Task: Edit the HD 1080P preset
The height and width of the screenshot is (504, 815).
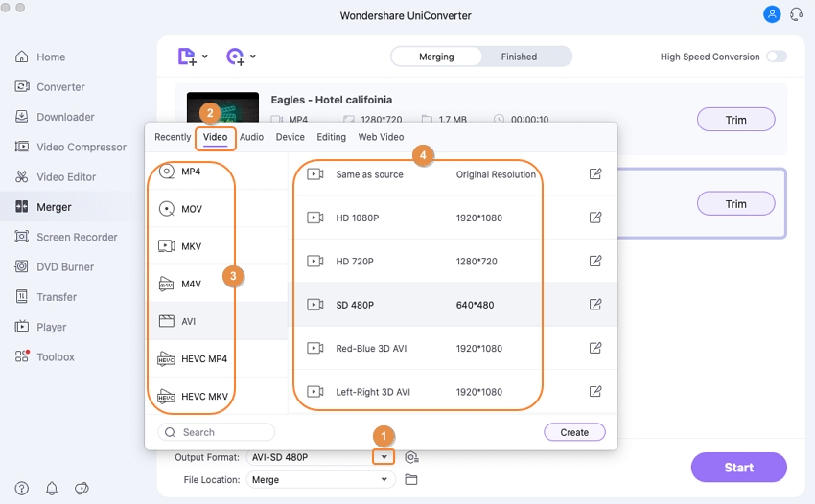Action: [x=595, y=218]
